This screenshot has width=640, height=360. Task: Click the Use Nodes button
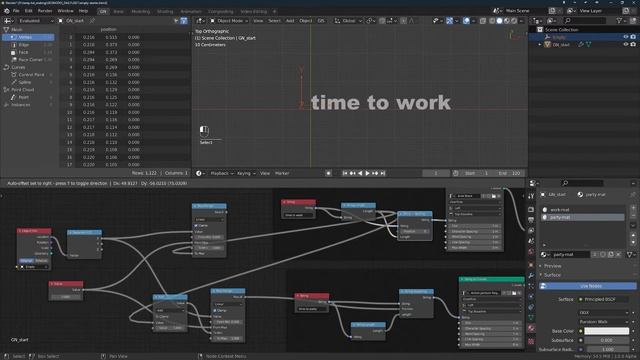(588, 286)
